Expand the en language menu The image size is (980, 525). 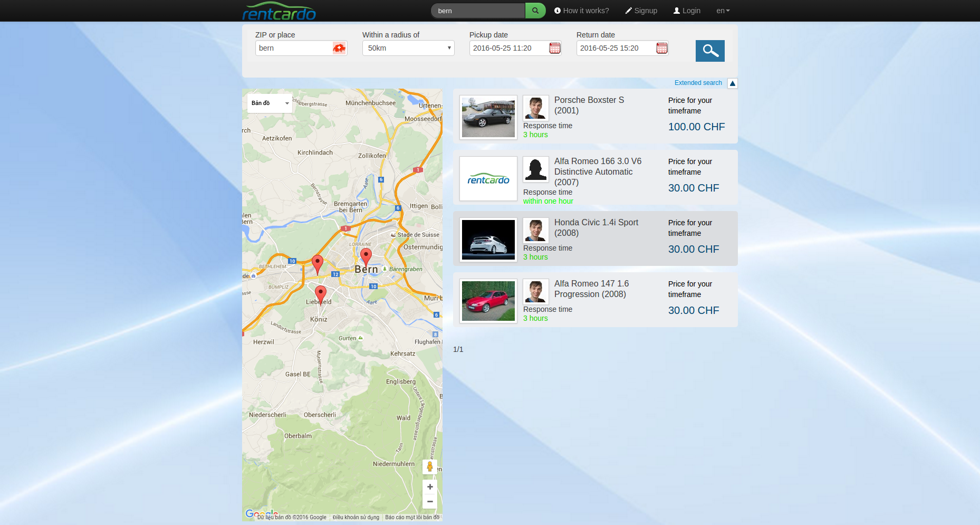click(x=723, y=11)
